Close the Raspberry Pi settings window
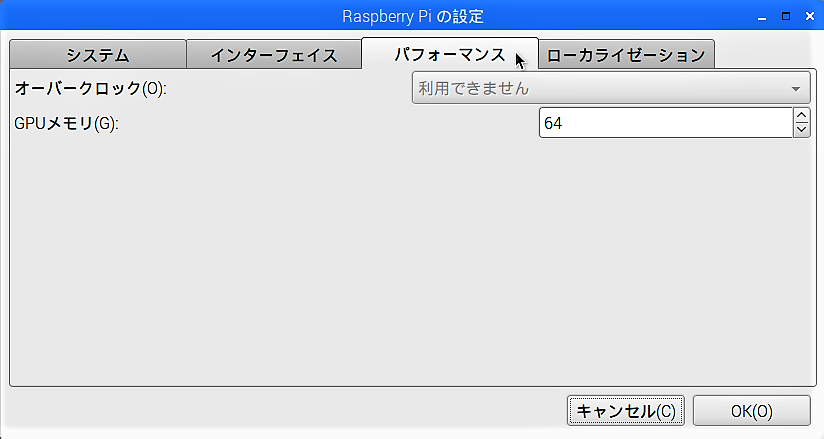Screen dimensions: 824x439 click(x=810, y=16)
